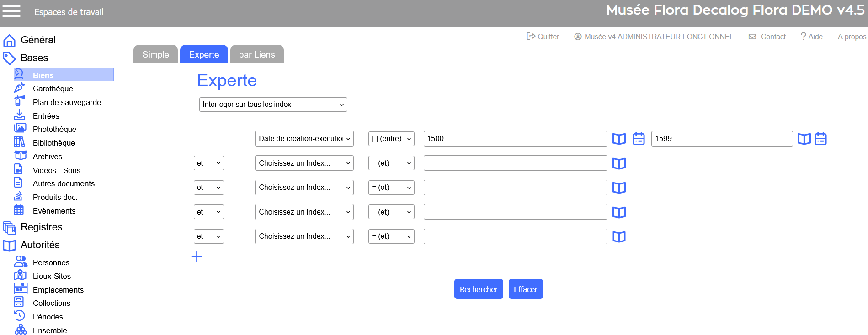Viewport: 868px width, 335px height.
Task: Open the '[ ] (entre)' operator dropdown
Action: 391,139
